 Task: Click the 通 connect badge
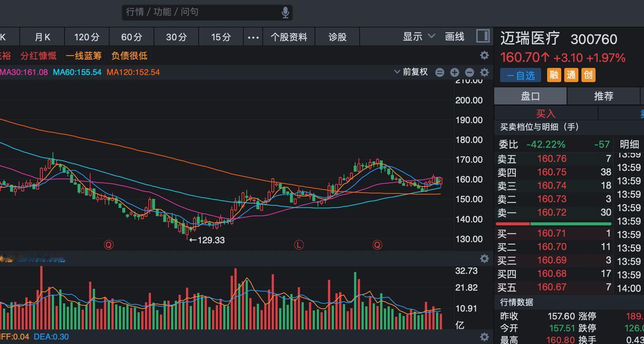coord(571,75)
